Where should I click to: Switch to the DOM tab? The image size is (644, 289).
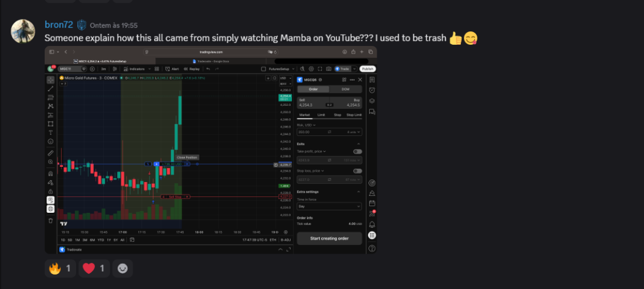(345, 89)
